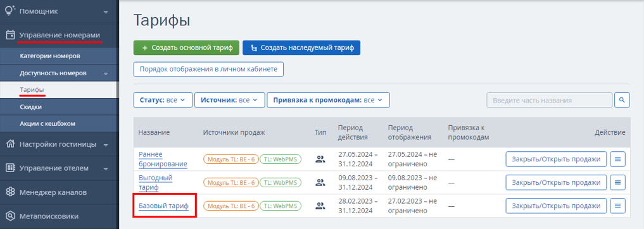Open hamburger menu for Базовый тариф row
The image size is (644, 229).
(x=617, y=205)
